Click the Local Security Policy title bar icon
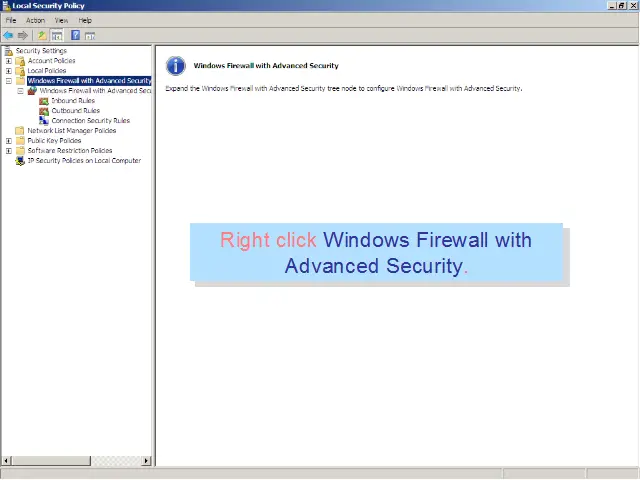The image size is (640, 480). point(6,5)
